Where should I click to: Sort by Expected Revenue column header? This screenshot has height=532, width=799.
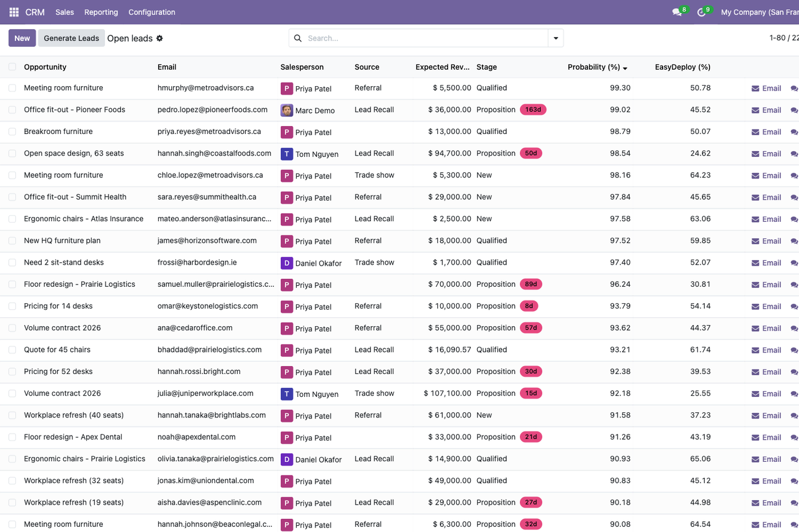442,67
